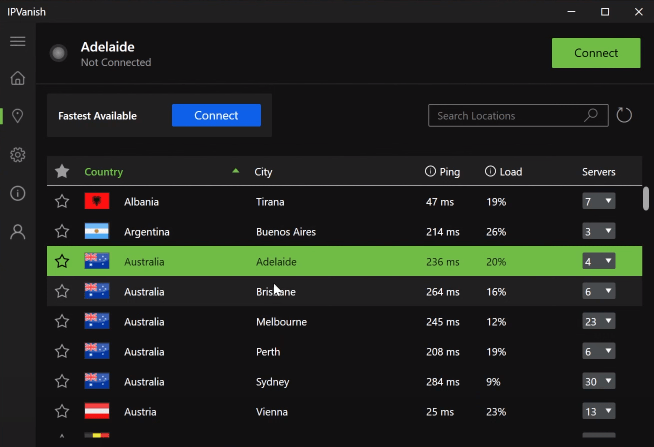Open the Adelaide servers dropdown
The image size is (654, 447).
[x=598, y=262]
